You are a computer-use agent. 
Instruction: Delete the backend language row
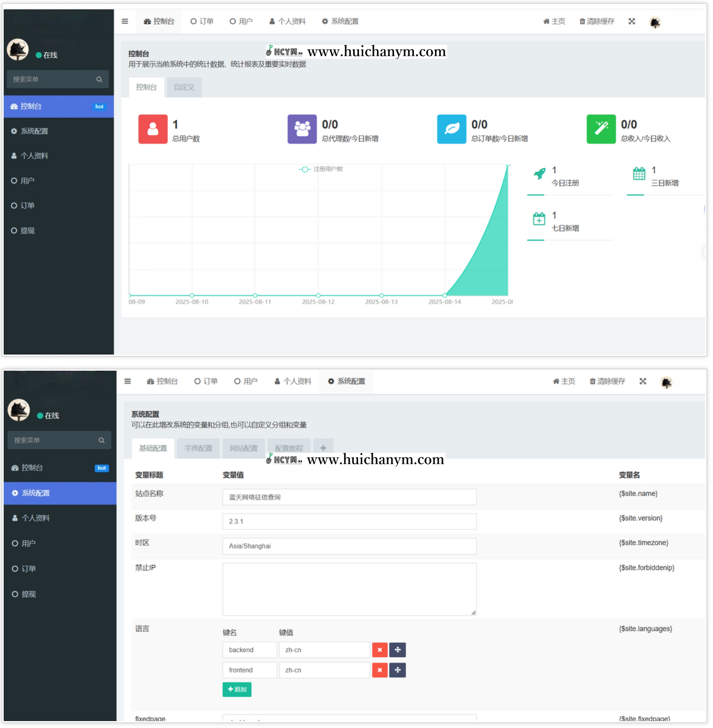pos(380,650)
